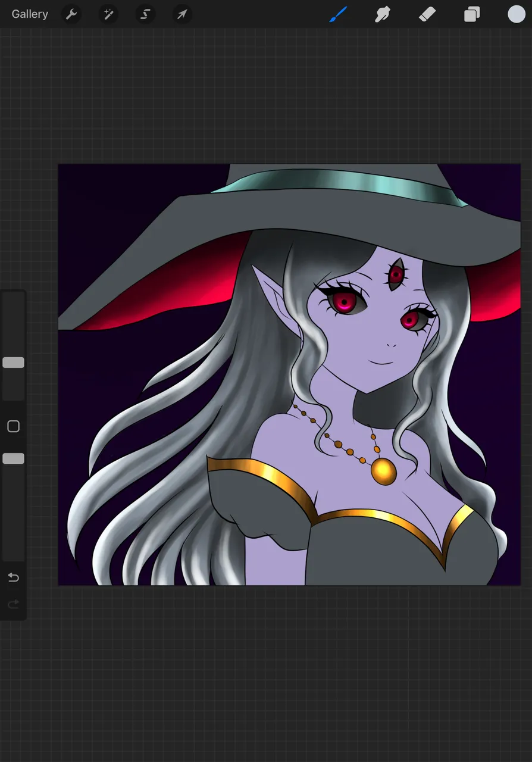Activate the Selection tool

[145, 14]
